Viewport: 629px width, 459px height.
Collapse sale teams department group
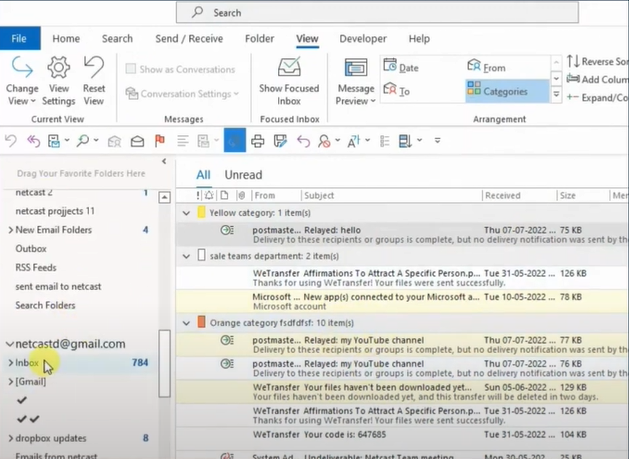186,256
